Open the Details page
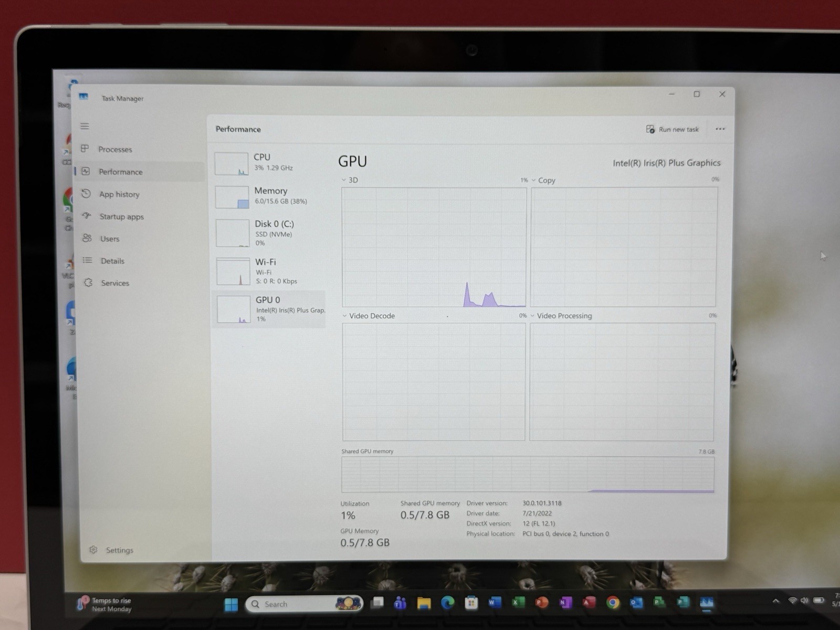Image resolution: width=840 pixels, height=630 pixels. [112, 261]
